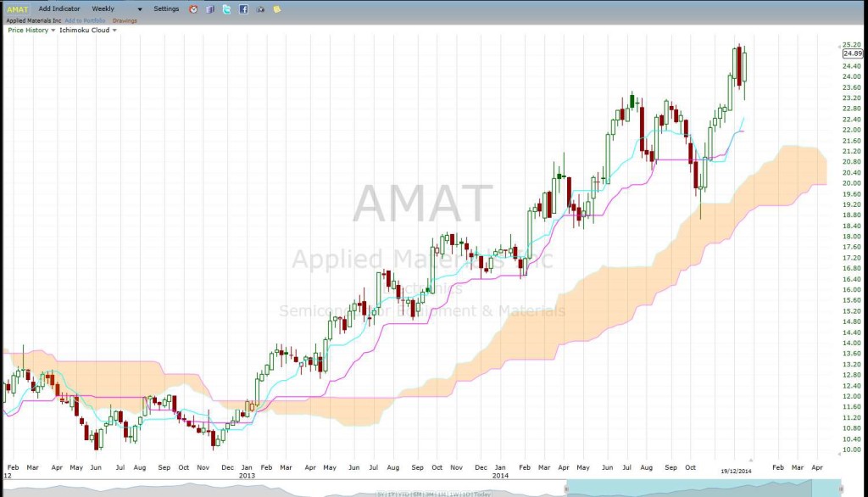This screenshot has width=868, height=497.
Task: Click the Add to Portfolio link
Action: coord(85,20)
